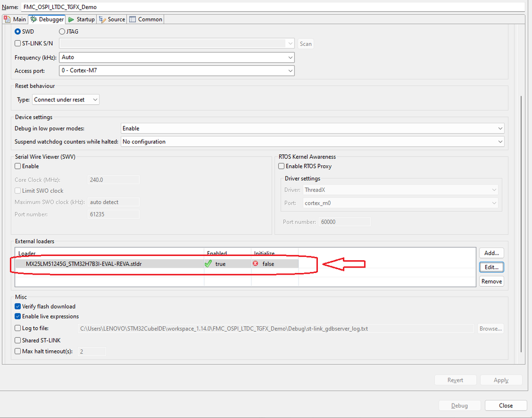Enable Serial Wire Viewer checkbox
The image size is (532, 418).
pyautogui.click(x=18, y=166)
